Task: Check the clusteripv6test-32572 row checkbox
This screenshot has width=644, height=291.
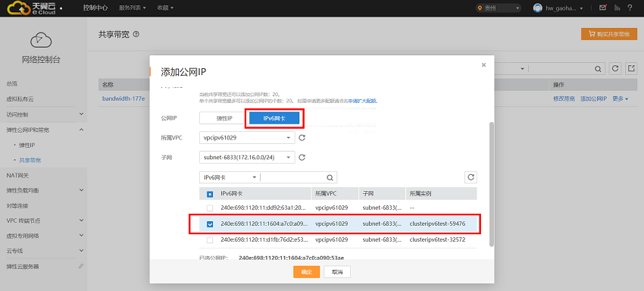Action: click(x=209, y=239)
